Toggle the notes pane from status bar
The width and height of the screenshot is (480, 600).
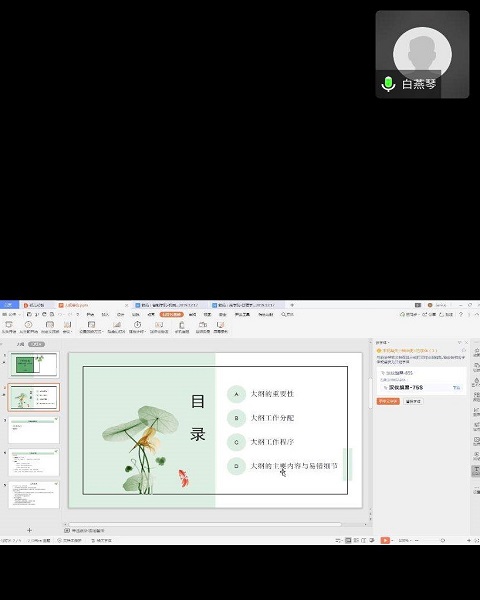point(338,540)
